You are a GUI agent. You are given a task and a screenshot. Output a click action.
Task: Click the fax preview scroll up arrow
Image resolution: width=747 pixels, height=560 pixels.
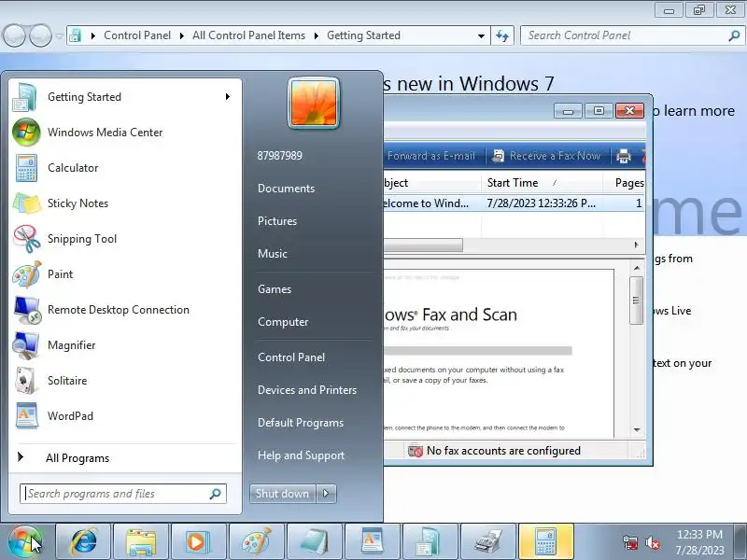pyautogui.click(x=637, y=268)
